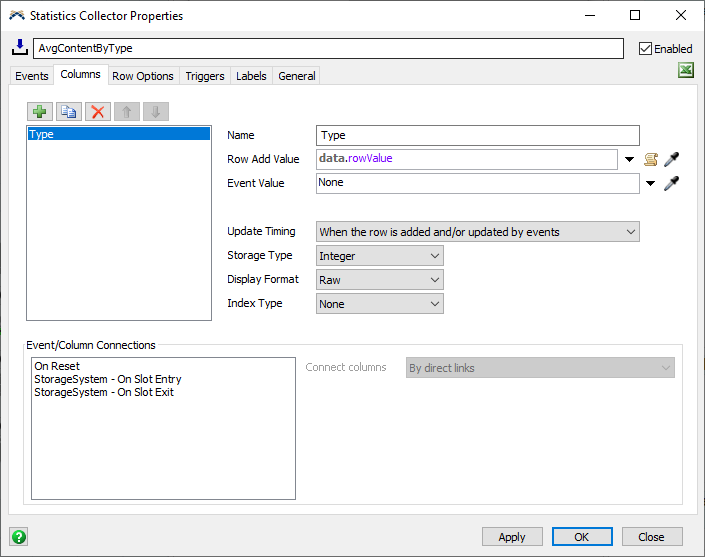Select StorageSystem - On Slot Entry event

[108, 379]
